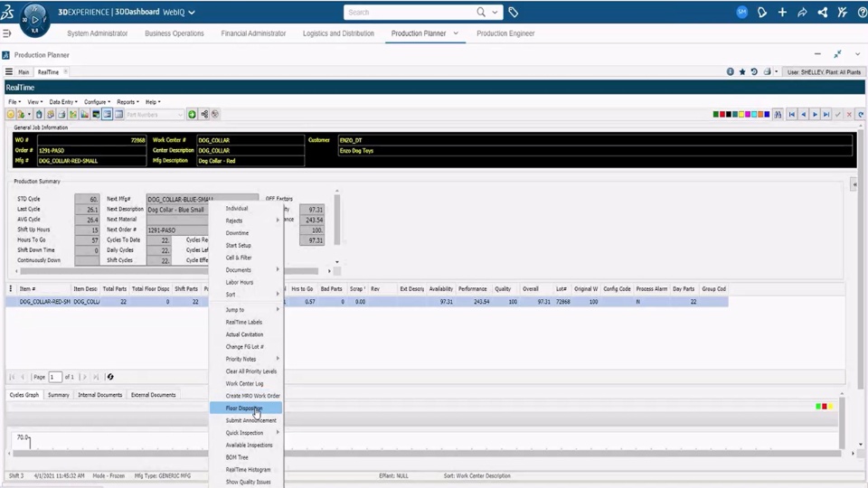Open the tag icon beside search
This screenshot has height=488, width=868.
514,12
